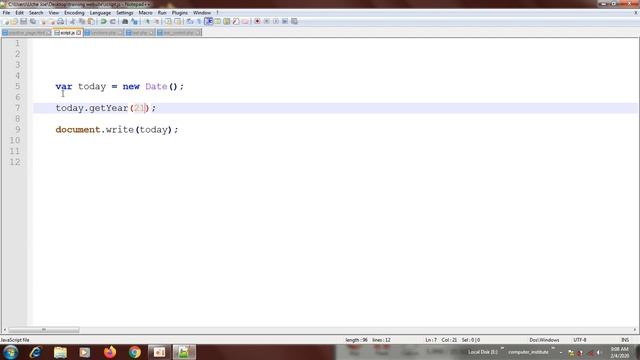
Task: Open the Run menu
Action: 162,13
